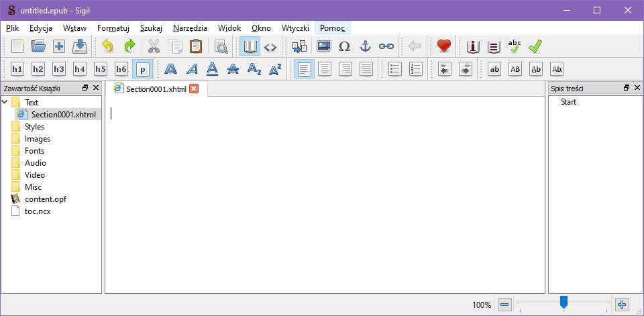Open the Insert Link chain icon
This screenshot has height=316, width=644.
click(386, 46)
